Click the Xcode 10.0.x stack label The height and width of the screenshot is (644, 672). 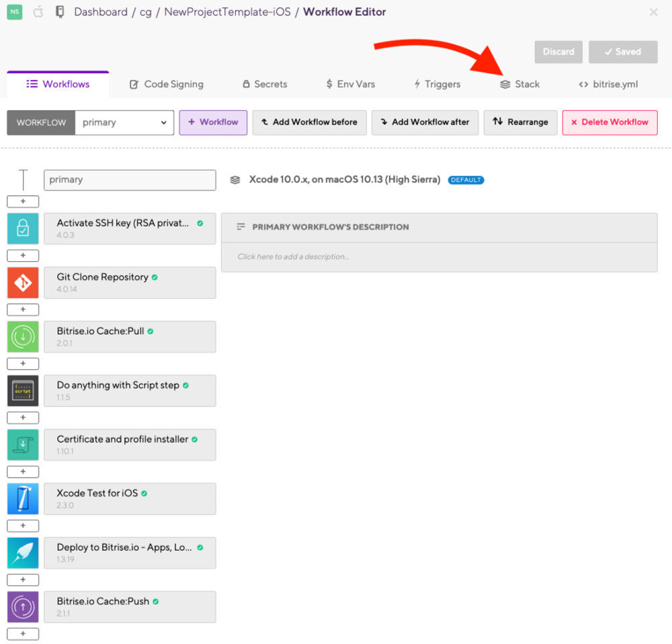pos(345,179)
